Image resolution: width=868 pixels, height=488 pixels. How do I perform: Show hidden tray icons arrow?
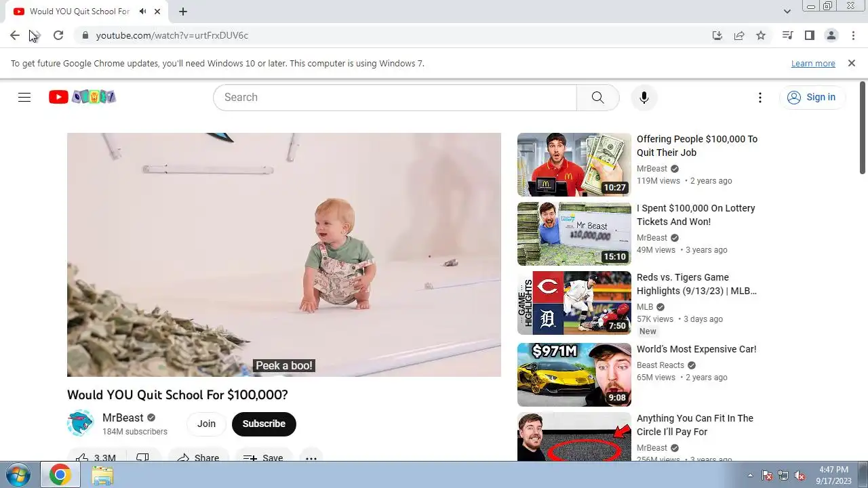(x=750, y=475)
